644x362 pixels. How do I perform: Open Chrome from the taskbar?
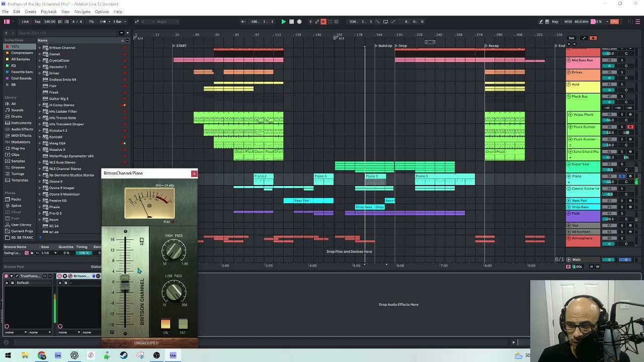coord(42,355)
